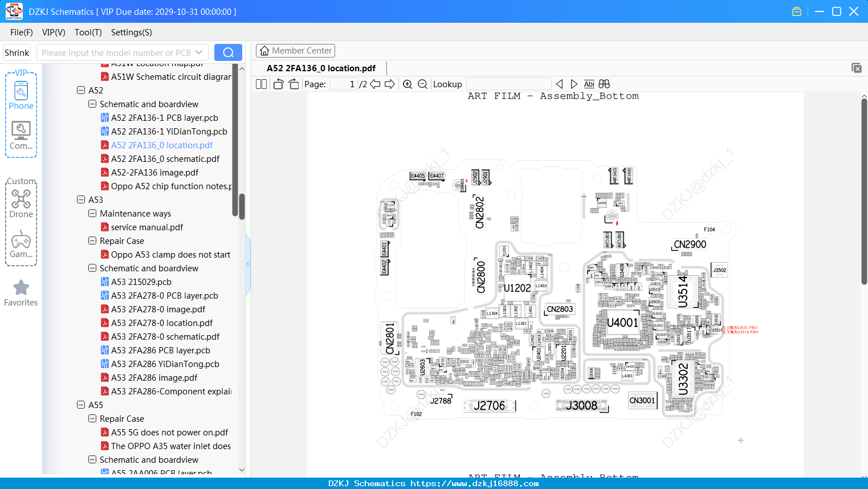This screenshot has height=489, width=868.
Task: Collapse A53 Repair Case node
Action: (x=92, y=241)
